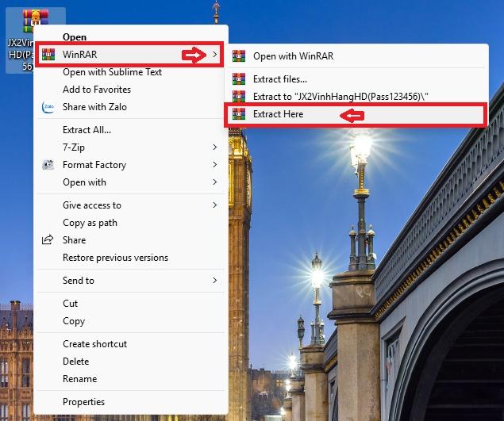Click the WinRAR icon beside the WinRAR menu entry
This screenshot has width=504, height=421.
(48, 55)
